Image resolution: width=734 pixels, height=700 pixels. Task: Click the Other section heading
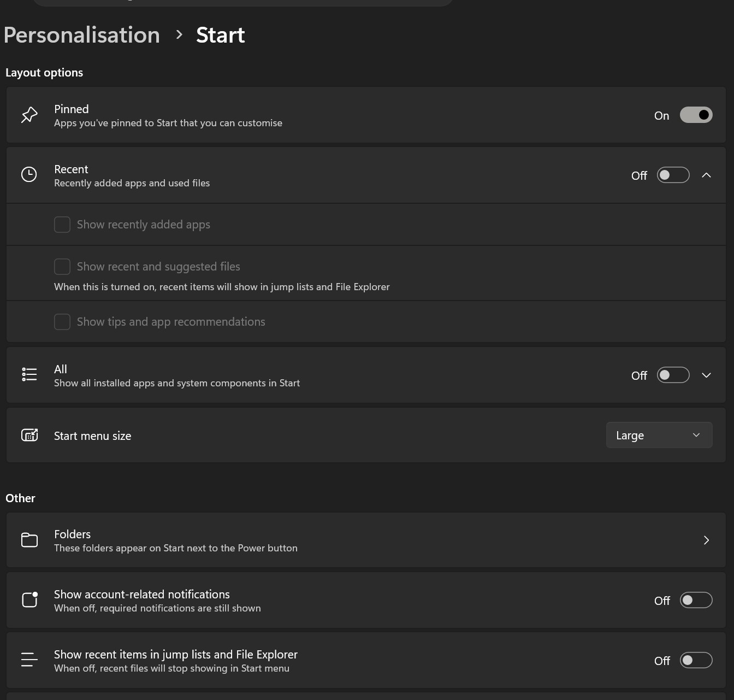tap(20, 498)
